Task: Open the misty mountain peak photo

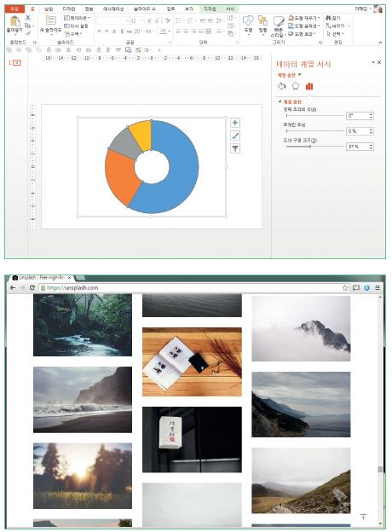Action: pyautogui.click(x=301, y=328)
